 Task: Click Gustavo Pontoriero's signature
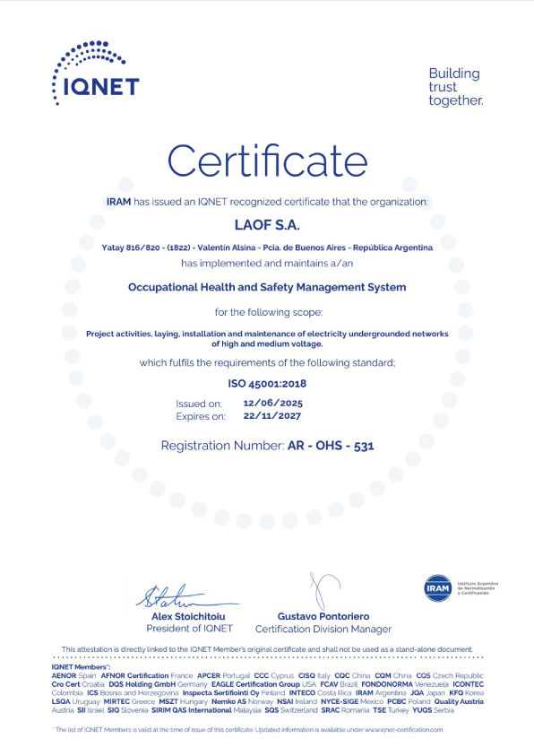tap(323, 591)
